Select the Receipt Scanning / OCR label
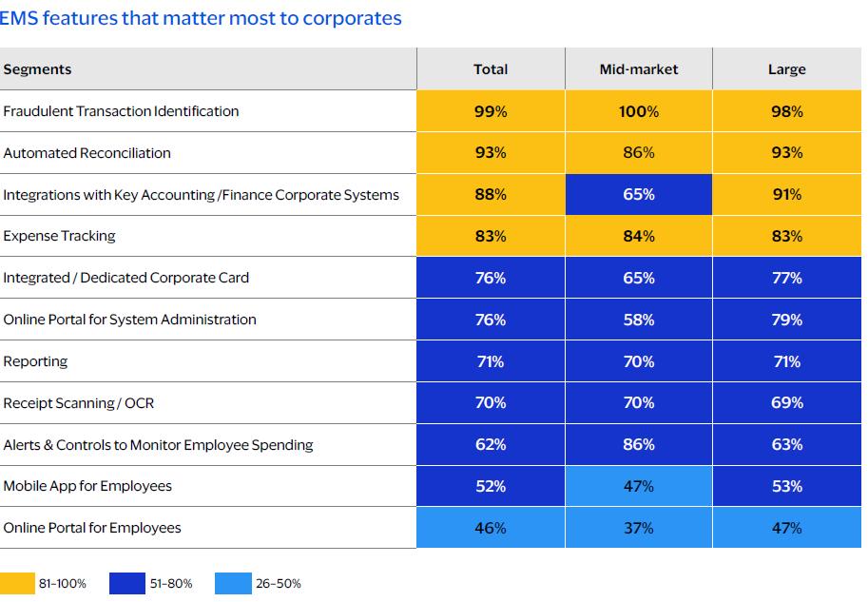 78,403
